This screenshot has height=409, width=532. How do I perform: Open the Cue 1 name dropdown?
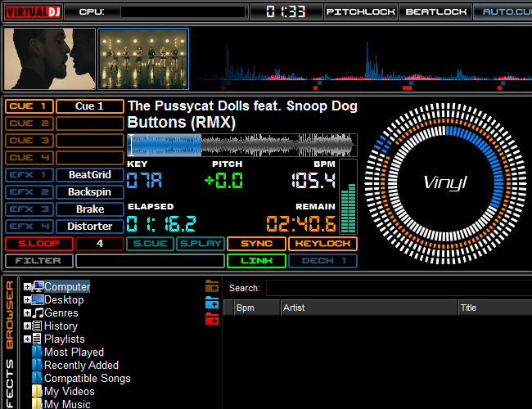(89, 106)
